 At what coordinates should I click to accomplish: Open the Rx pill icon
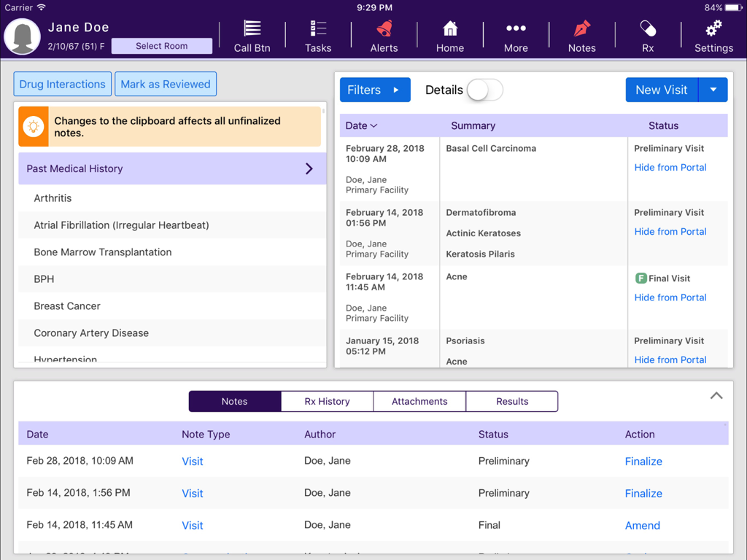(648, 35)
